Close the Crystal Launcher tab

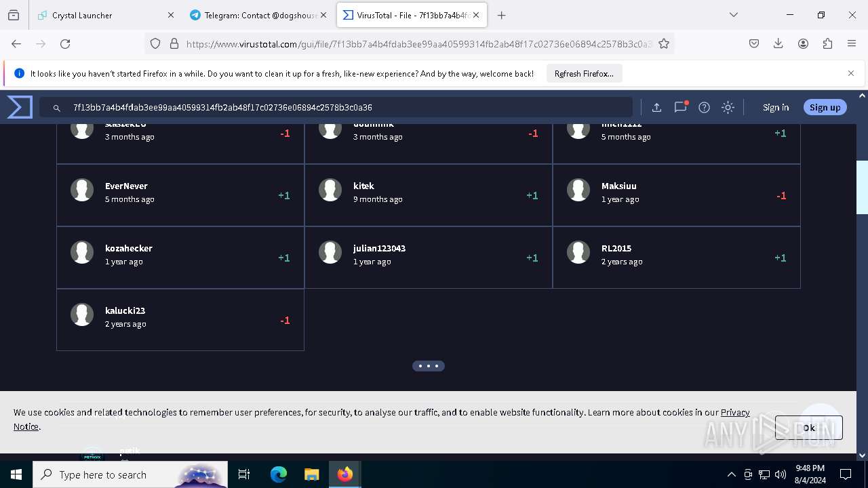coord(171,15)
